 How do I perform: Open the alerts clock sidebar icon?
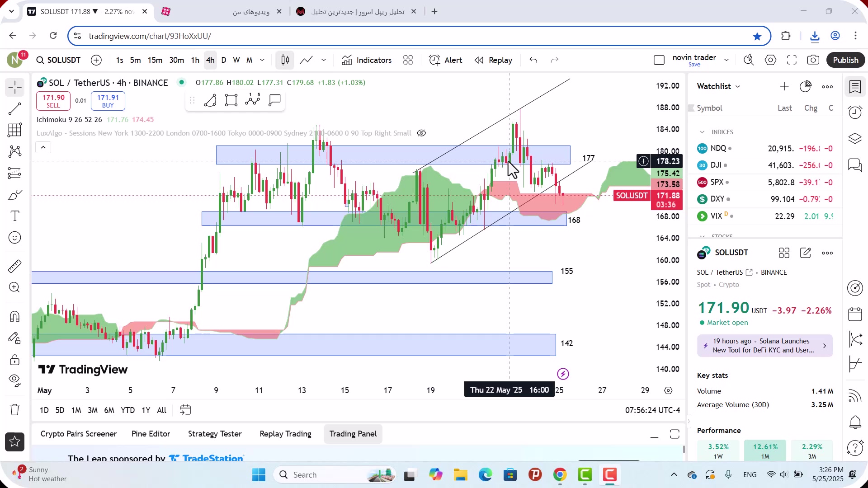point(855,112)
